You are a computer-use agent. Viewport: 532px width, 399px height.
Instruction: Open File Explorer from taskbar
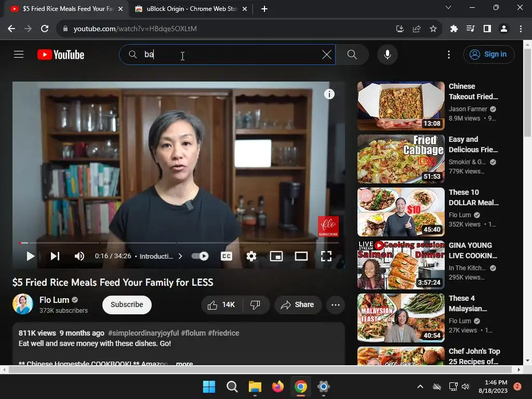pyautogui.click(x=255, y=387)
